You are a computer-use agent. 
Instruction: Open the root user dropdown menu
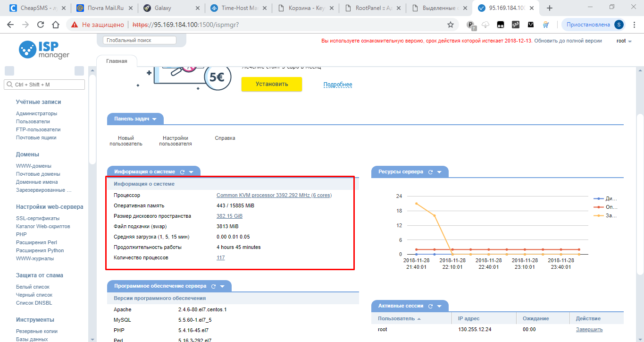coord(624,41)
